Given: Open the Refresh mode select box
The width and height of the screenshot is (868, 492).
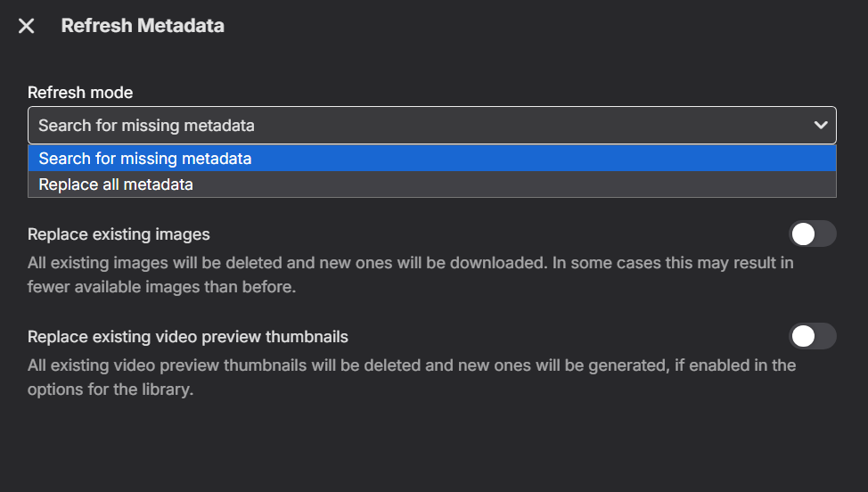Looking at the screenshot, I should [432, 125].
